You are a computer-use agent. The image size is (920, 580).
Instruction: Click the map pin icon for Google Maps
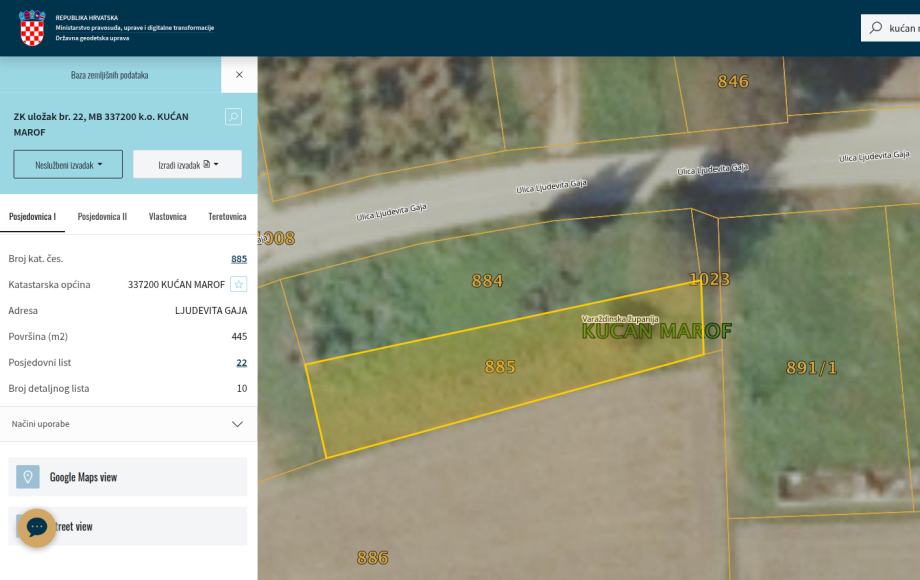coord(28,477)
